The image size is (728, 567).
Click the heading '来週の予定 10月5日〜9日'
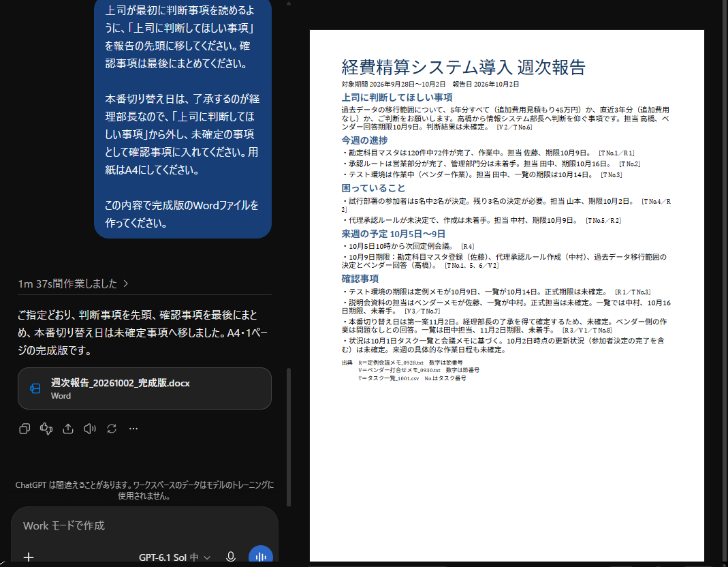click(x=393, y=234)
